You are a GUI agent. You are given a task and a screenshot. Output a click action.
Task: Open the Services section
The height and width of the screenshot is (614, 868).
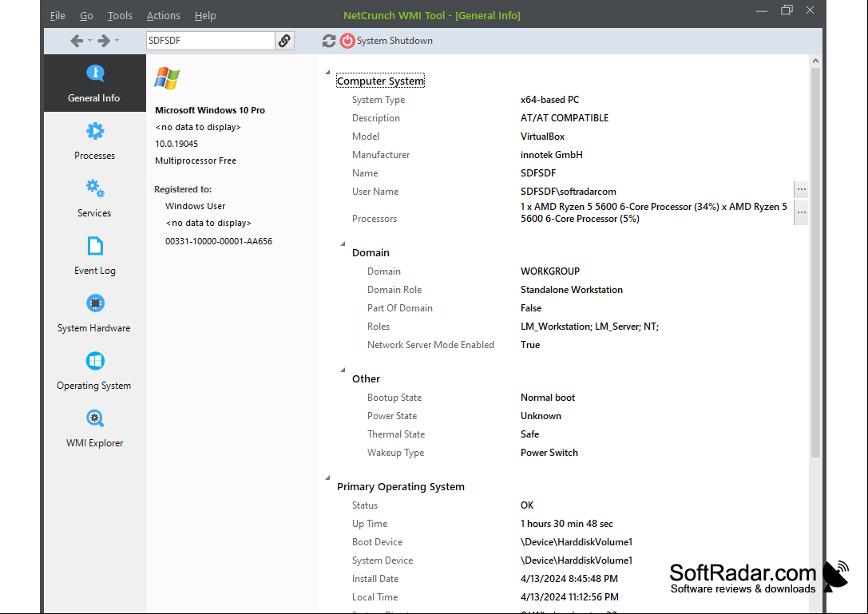[95, 198]
